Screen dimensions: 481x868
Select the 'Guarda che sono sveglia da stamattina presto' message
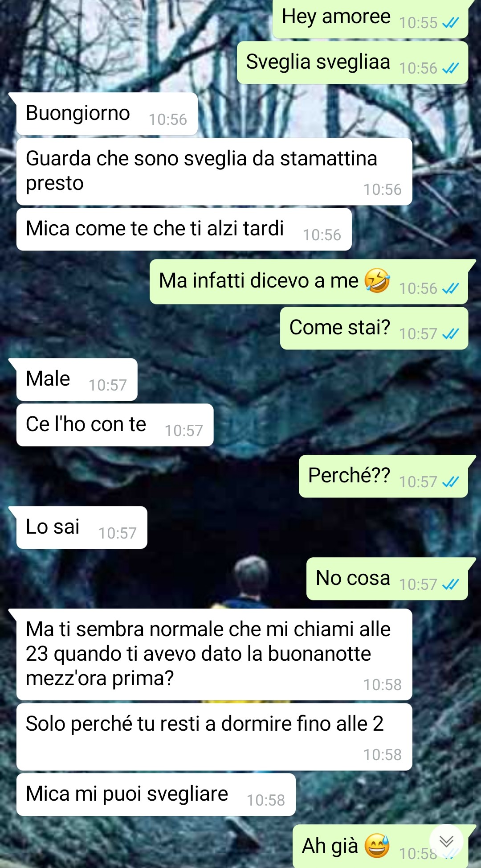click(214, 172)
